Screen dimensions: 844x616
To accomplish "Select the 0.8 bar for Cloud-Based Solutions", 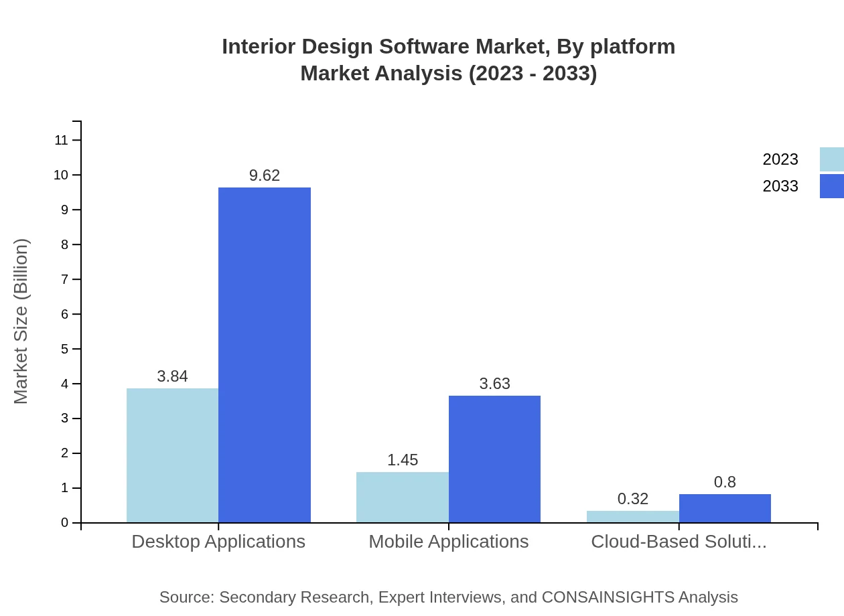I will coord(725,509).
